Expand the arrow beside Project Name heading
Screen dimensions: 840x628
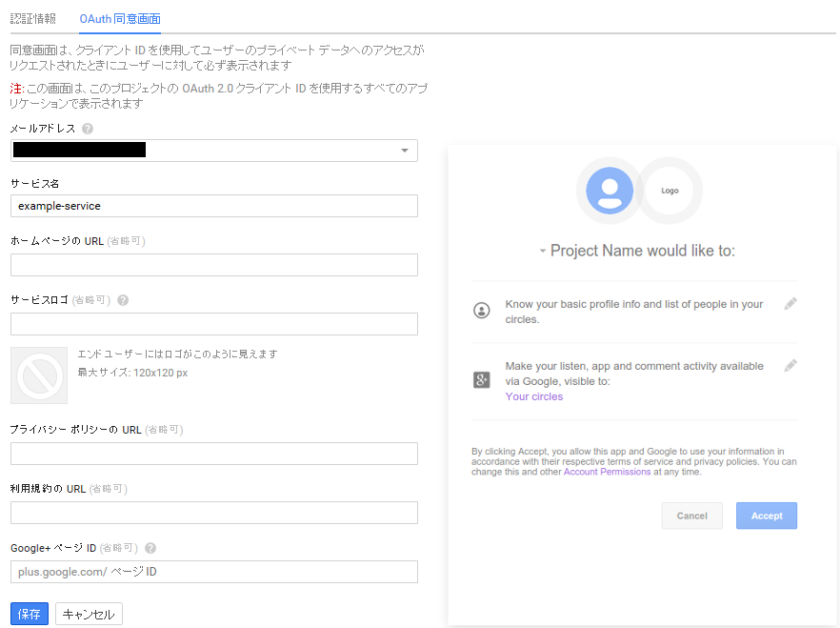(542, 251)
